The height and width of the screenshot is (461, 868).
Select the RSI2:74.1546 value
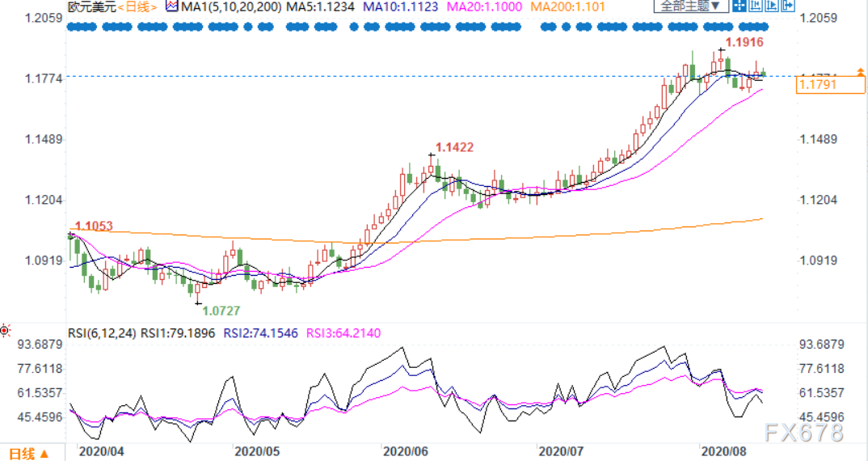pos(260,333)
